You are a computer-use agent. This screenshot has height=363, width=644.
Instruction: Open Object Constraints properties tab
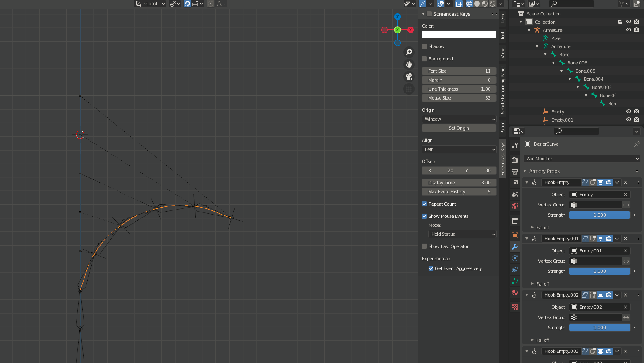515,270
